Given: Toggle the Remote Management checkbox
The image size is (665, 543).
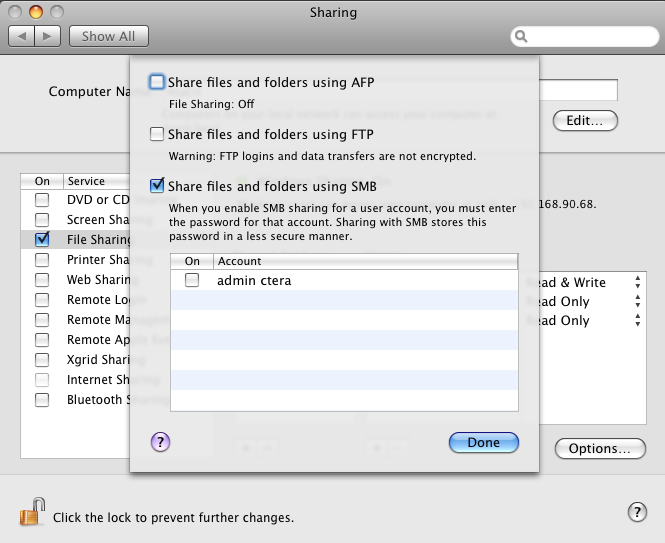Looking at the screenshot, I should (x=42, y=319).
